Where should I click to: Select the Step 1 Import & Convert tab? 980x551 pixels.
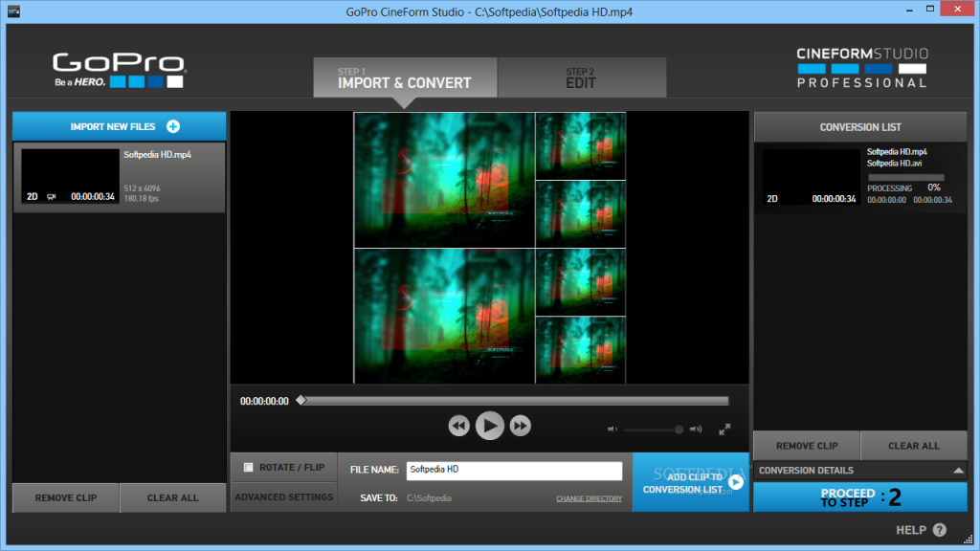click(404, 77)
